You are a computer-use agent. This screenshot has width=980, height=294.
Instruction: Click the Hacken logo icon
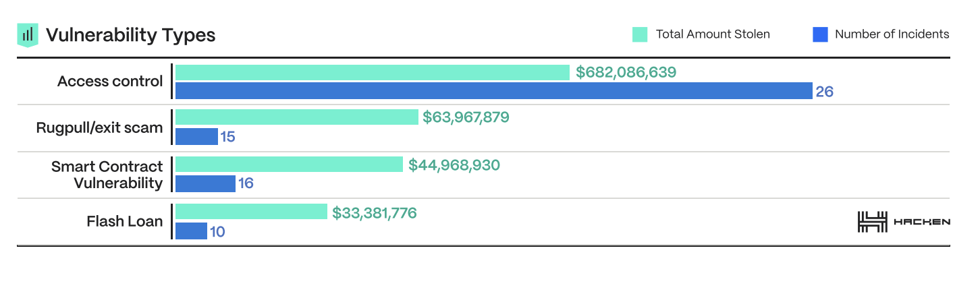871,222
